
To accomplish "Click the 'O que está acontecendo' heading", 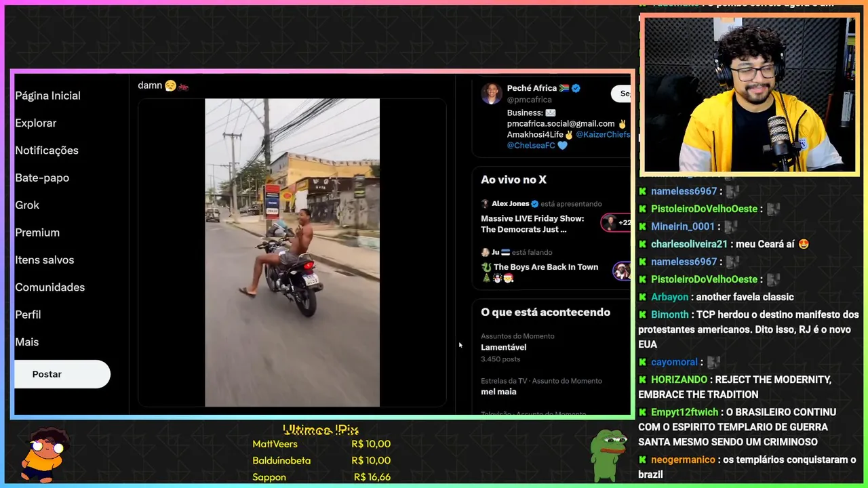I will click(x=546, y=312).
